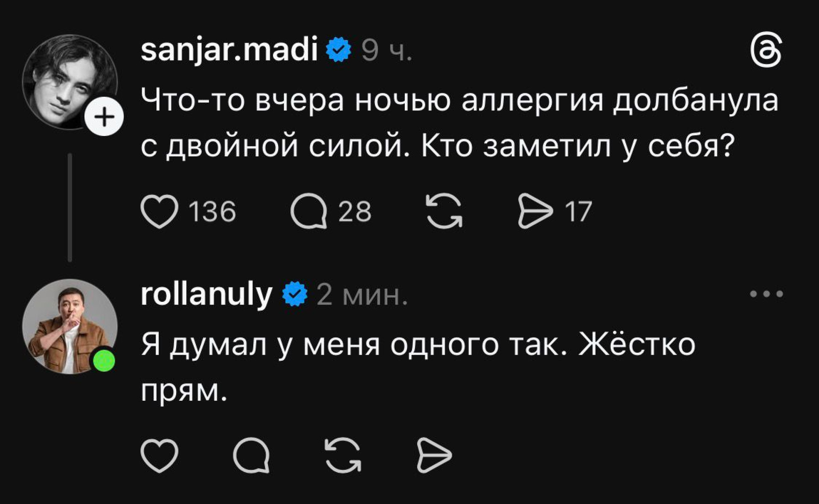Click the 17 shares count
Screen dimensions: 819x504
pyautogui.click(x=578, y=211)
